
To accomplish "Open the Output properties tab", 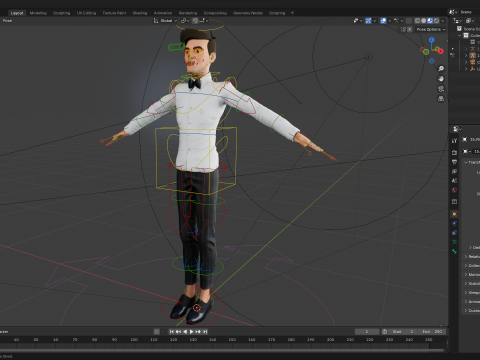I will tap(454, 162).
